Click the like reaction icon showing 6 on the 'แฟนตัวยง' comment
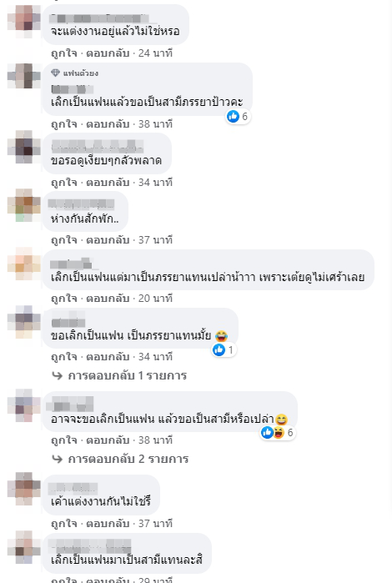392x583 pixels. tap(234, 117)
